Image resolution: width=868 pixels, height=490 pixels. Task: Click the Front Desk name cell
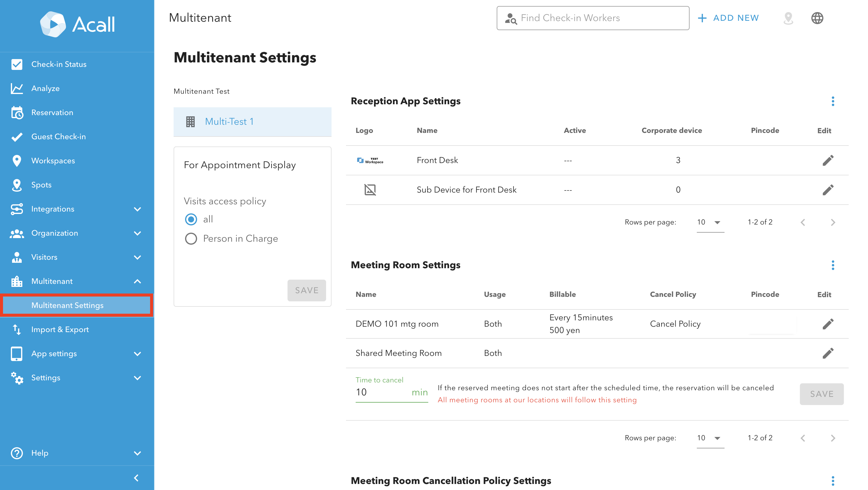tap(437, 160)
